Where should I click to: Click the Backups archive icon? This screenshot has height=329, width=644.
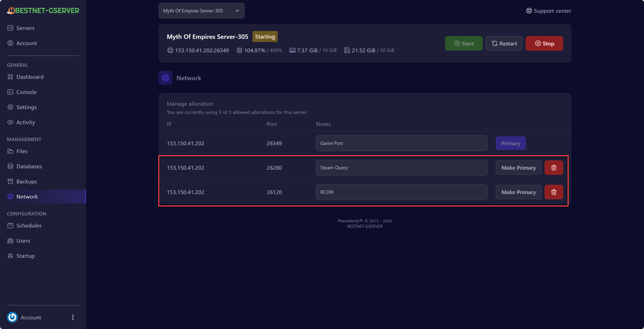tap(10, 181)
